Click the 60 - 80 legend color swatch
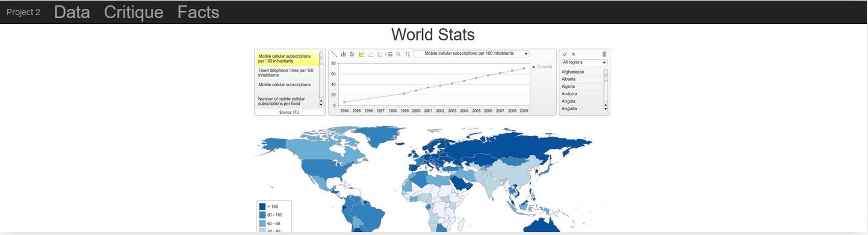The image size is (868, 235). pos(262,224)
